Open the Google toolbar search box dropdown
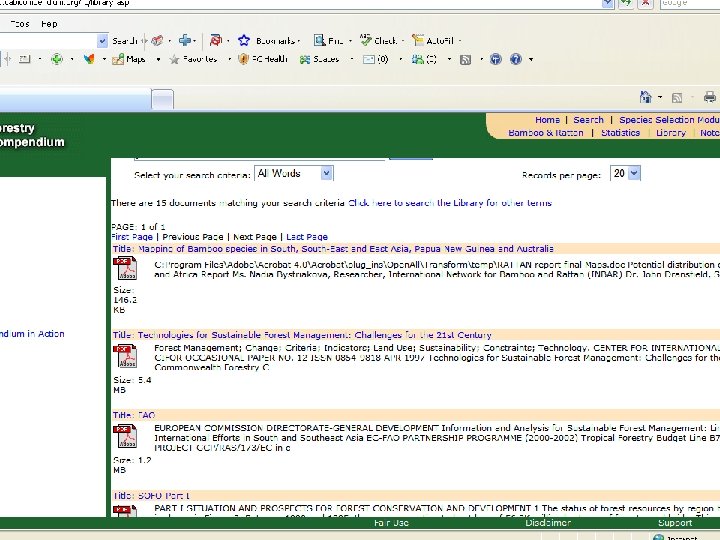The image size is (720, 540). click(102, 41)
